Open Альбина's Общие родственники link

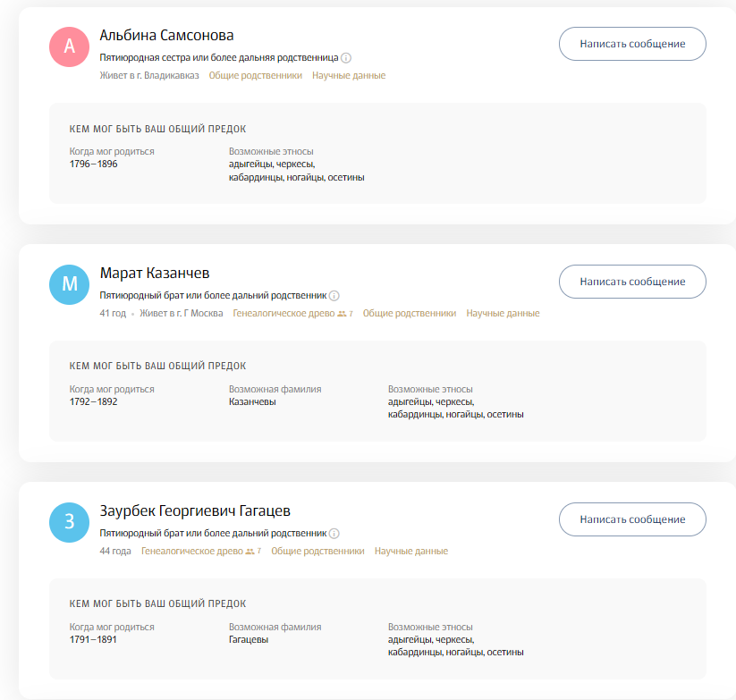point(255,76)
